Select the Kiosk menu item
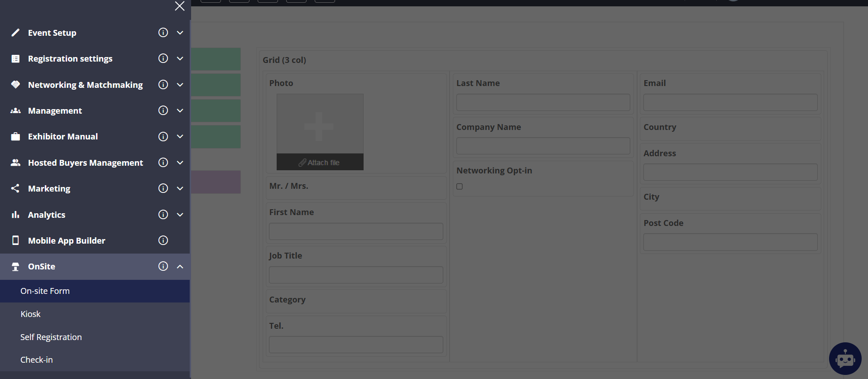Screen dimensions: 868x379 click(31, 314)
